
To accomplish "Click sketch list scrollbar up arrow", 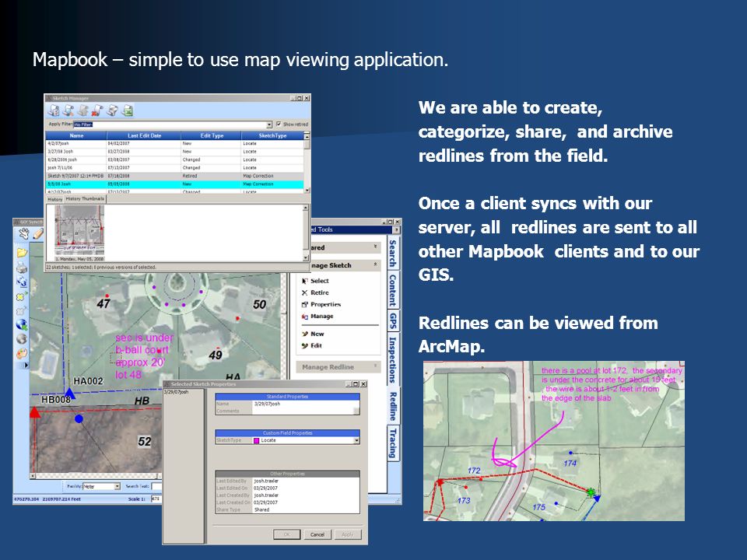I will [307, 135].
